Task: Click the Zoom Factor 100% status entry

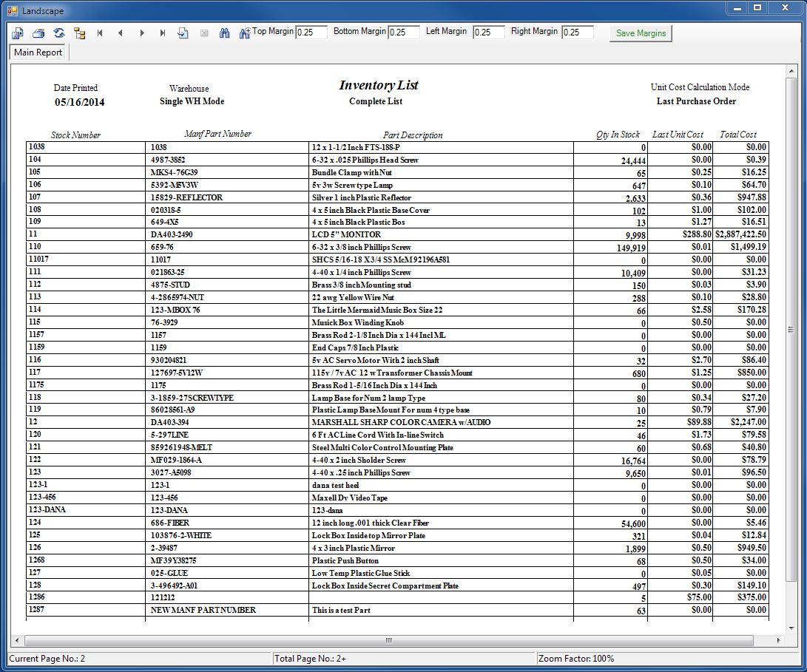Action: pos(576,659)
